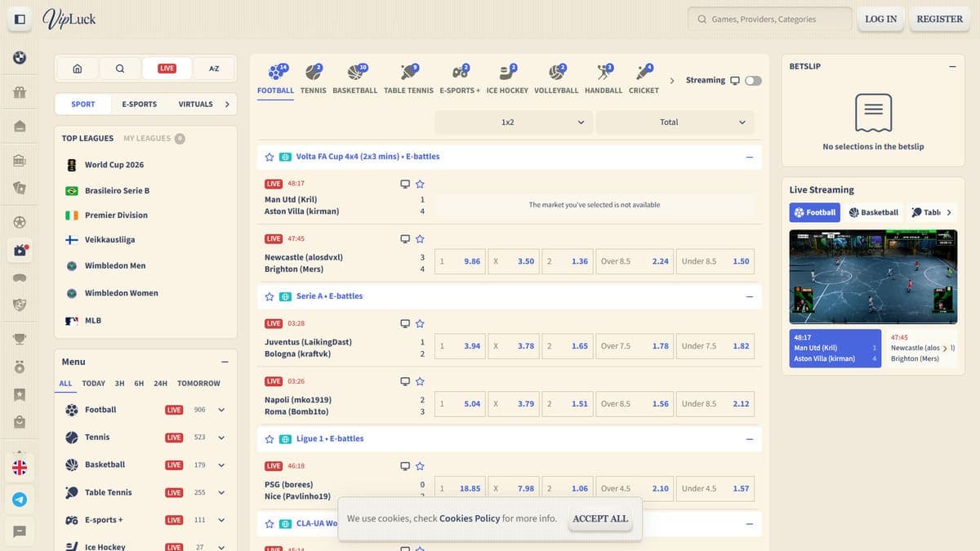Select Basketball tab in Live Streaming
This screenshot has width=980, height=551.
[x=873, y=212]
